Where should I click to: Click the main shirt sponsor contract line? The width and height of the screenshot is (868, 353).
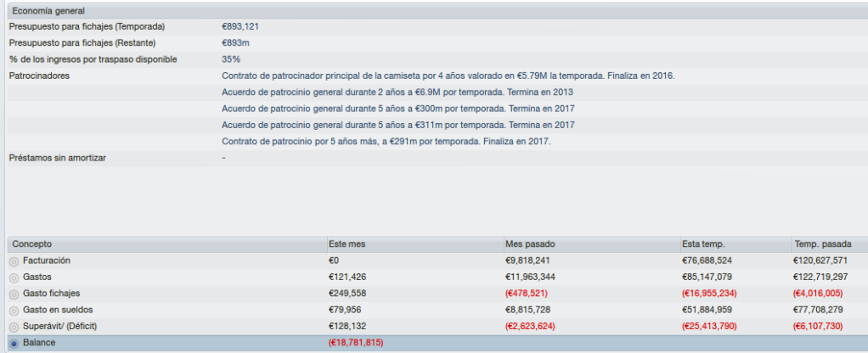click(448, 76)
